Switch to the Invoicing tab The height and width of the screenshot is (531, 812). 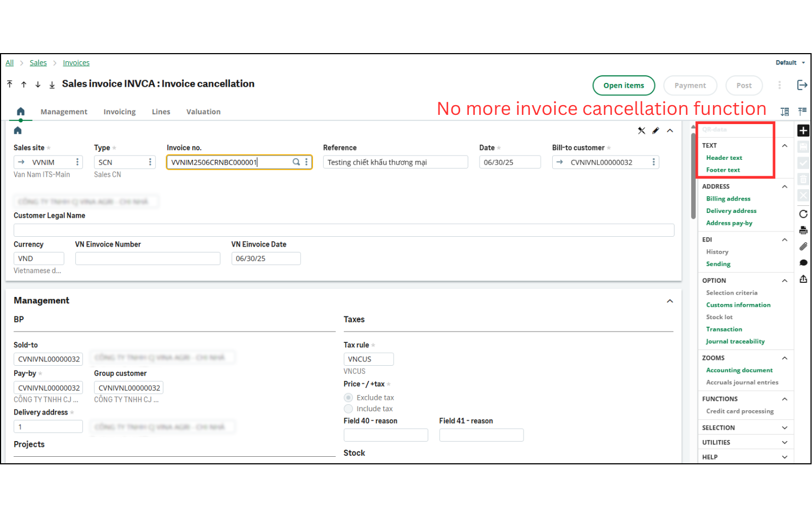120,112
